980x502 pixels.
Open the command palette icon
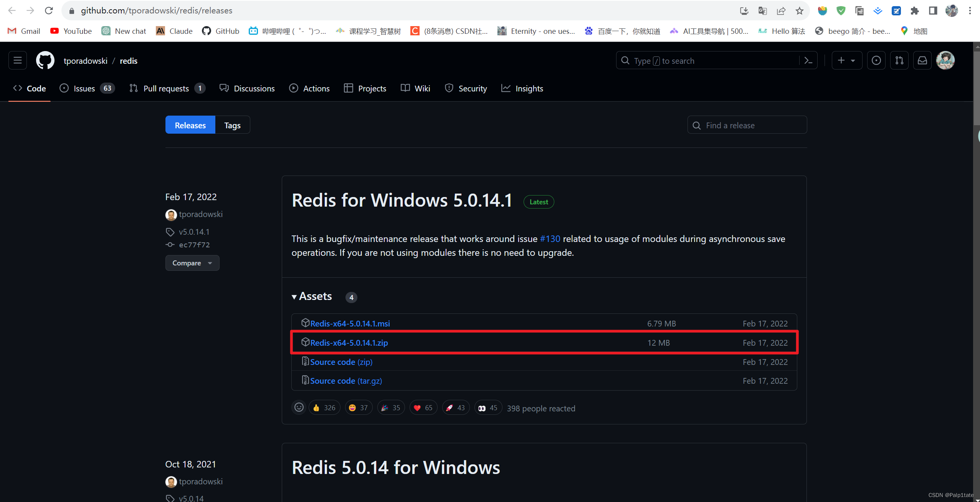[x=808, y=61]
